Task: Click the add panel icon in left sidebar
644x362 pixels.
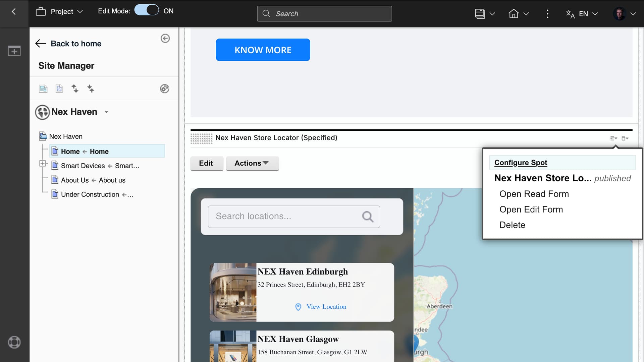Action: (14, 51)
